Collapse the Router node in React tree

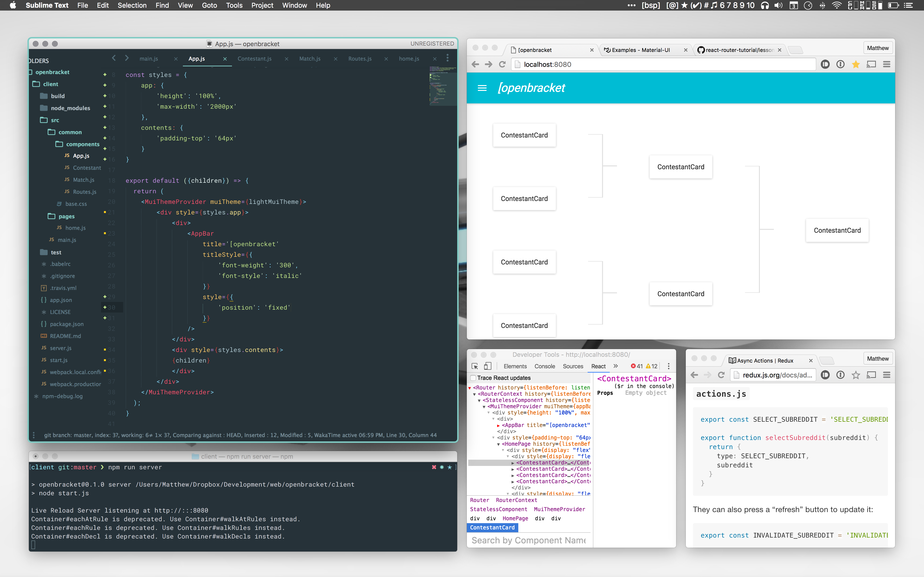coord(470,388)
